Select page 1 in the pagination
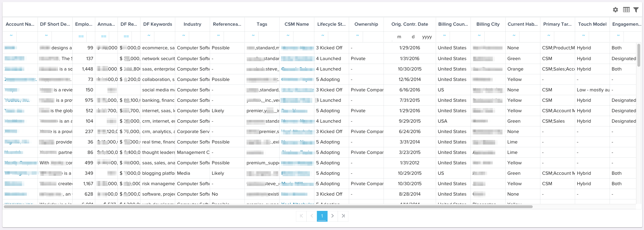Screen dimensions: 644x230 click(322, 216)
